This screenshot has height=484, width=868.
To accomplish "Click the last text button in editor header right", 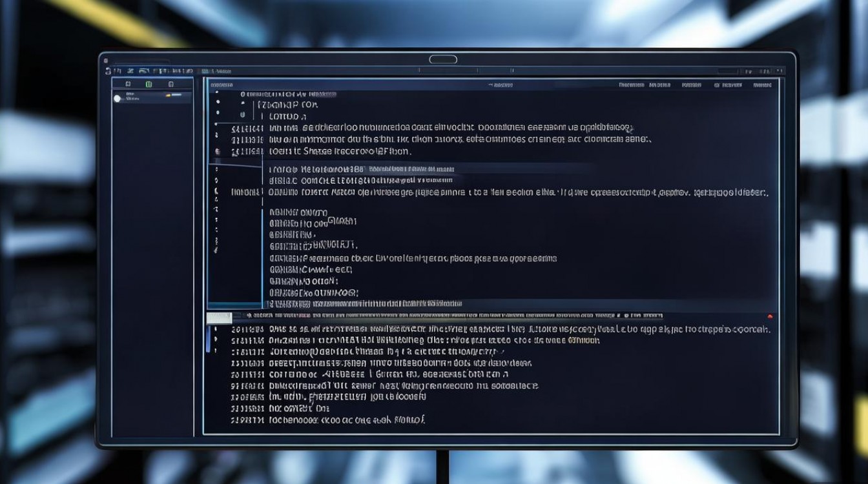I will (762, 85).
